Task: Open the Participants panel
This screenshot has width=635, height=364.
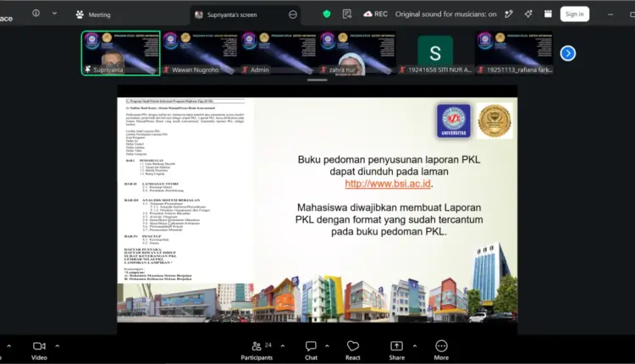Action: 257,350
